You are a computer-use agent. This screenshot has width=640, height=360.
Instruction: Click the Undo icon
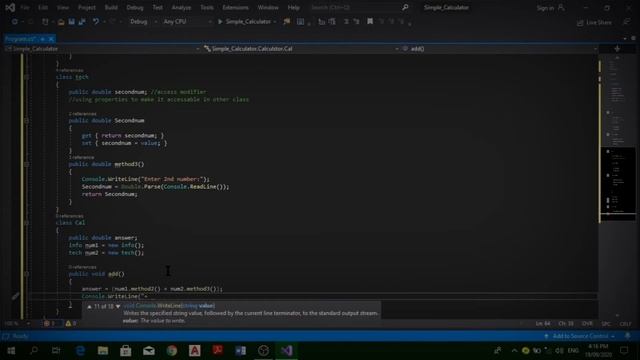96,21
